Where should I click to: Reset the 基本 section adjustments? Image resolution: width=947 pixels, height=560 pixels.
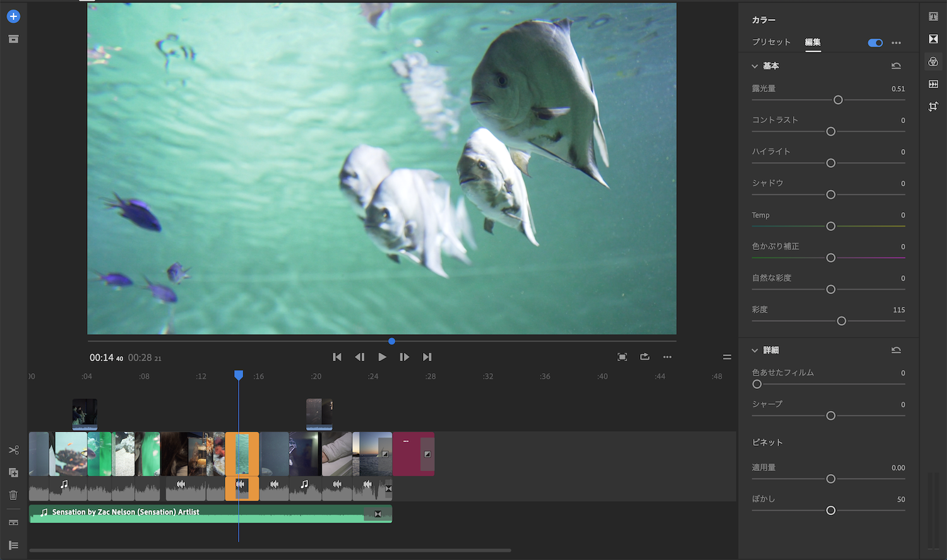(x=896, y=66)
